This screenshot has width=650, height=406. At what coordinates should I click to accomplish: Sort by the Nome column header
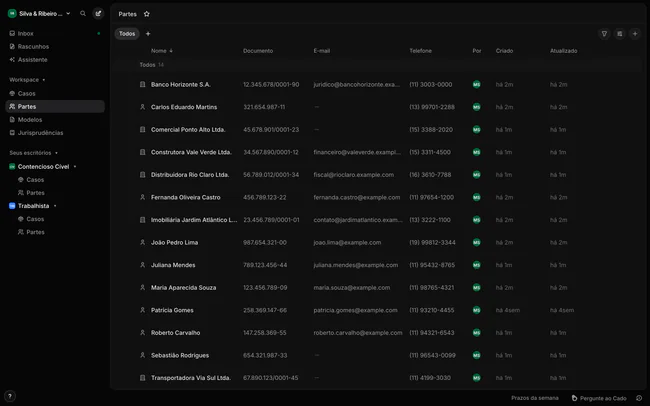162,51
